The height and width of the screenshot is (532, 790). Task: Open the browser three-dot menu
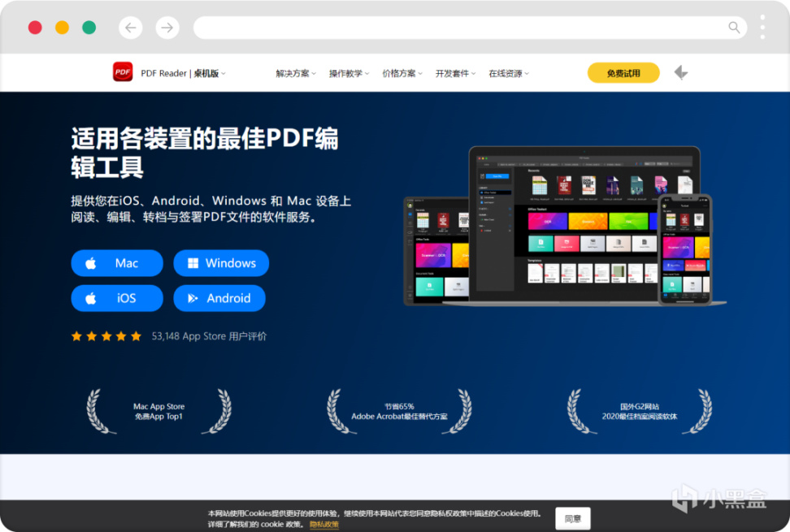(x=762, y=27)
